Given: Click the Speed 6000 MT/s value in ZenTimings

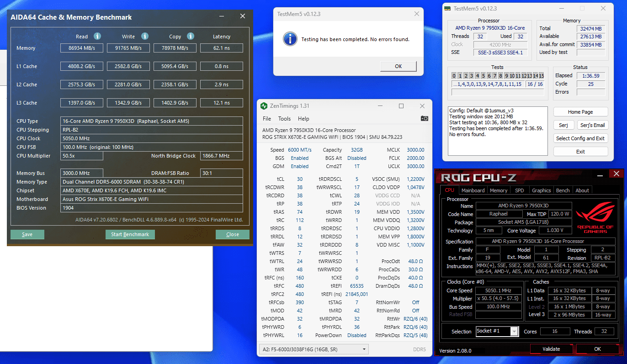Looking at the screenshot, I should (x=300, y=150).
